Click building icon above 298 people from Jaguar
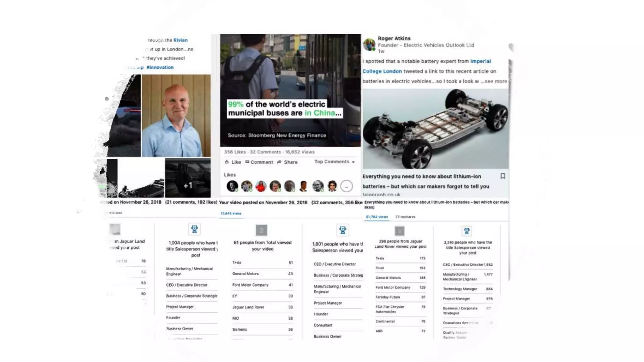The width and height of the screenshot is (644, 362). pyautogui.click(x=399, y=231)
